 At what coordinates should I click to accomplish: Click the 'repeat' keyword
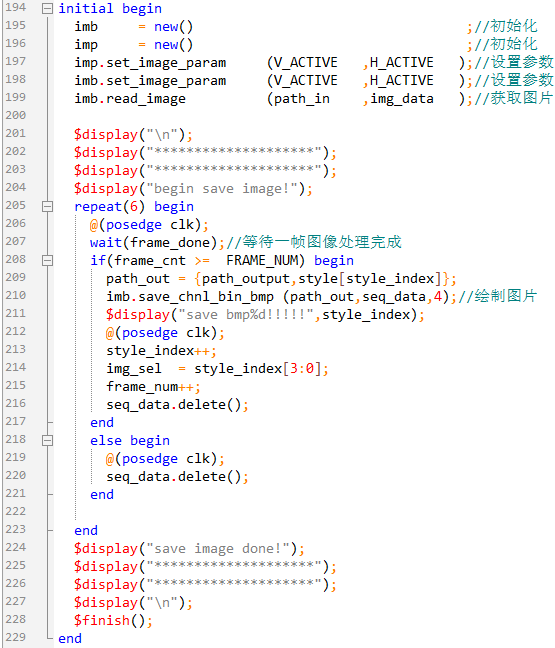pyautogui.click(x=98, y=207)
